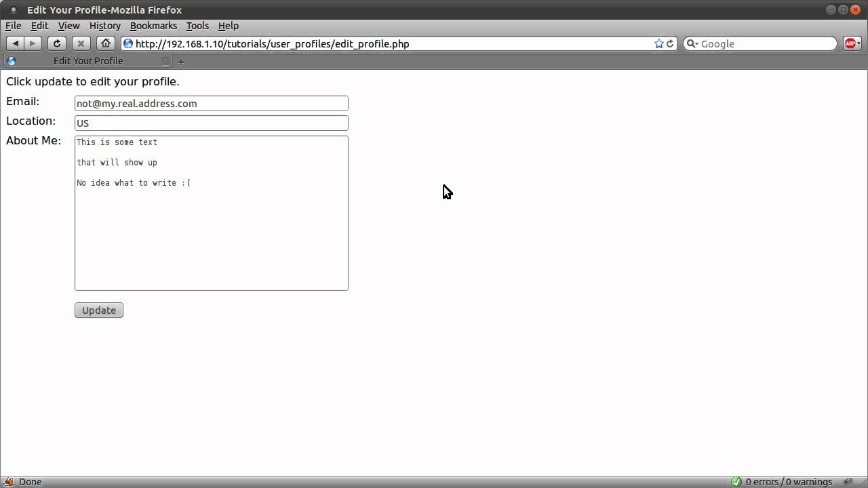
Task: Open the Adblock Plus dropdown arrow
Action: 859,43
